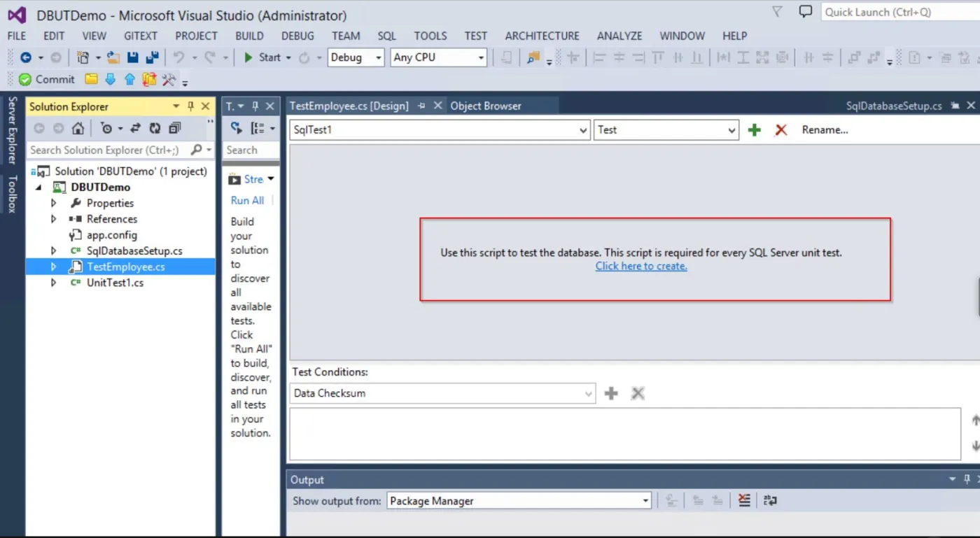Switch to the SqlDatabaseSetup.cs tab
The width and height of the screenshot is (980, 538).
[x=894, y=106]
